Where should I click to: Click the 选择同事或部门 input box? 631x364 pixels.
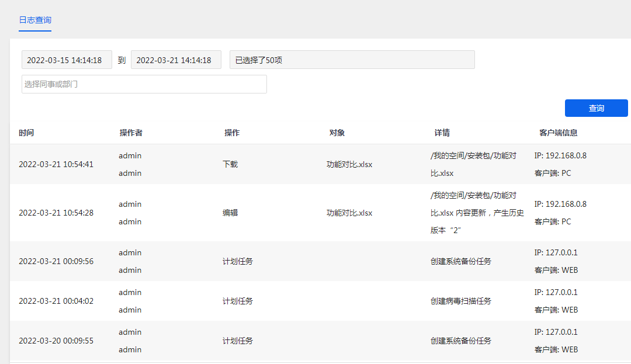(144, 84)
